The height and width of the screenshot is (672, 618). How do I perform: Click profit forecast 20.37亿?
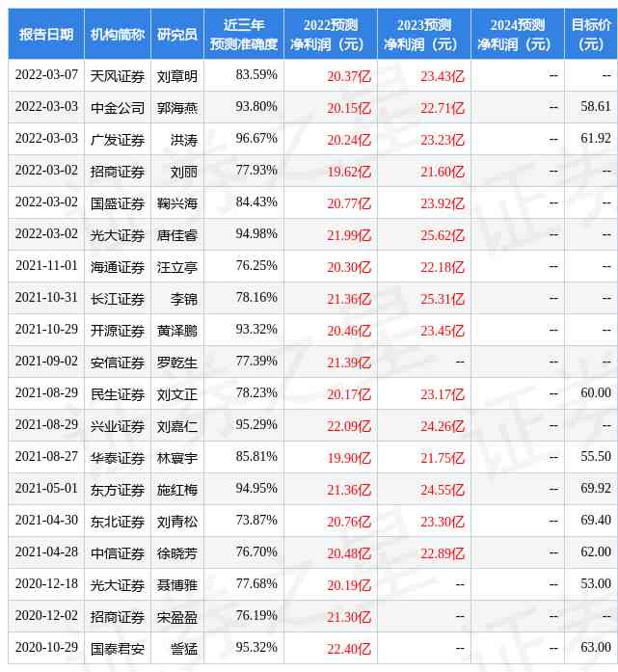click(x=349, y=76)
